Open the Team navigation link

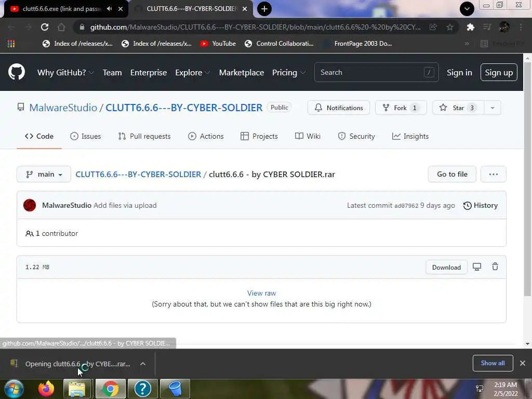pos(112,73)
